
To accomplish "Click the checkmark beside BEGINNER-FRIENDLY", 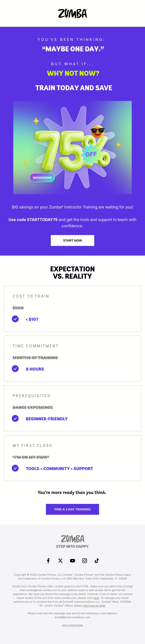I will click(15, 419).
